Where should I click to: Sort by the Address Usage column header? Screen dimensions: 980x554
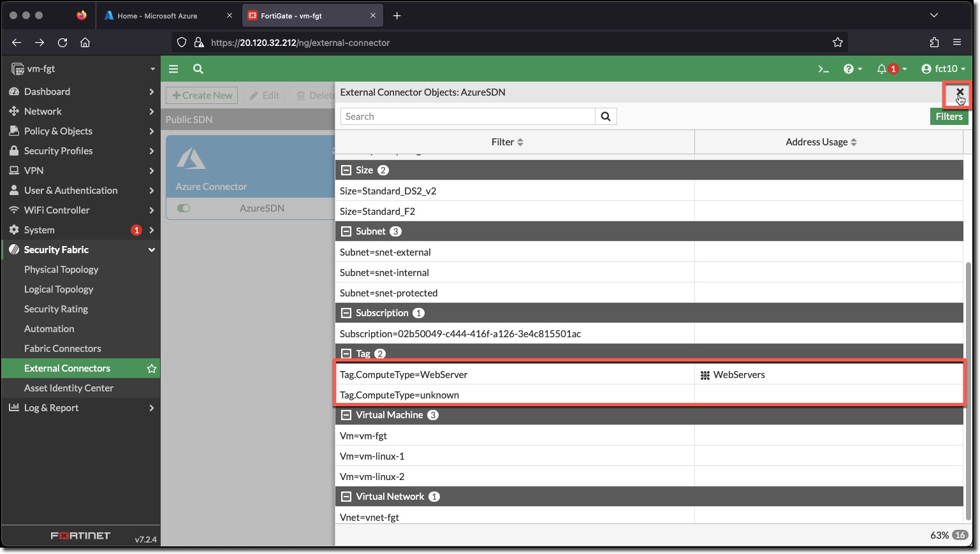pos(829,142)
